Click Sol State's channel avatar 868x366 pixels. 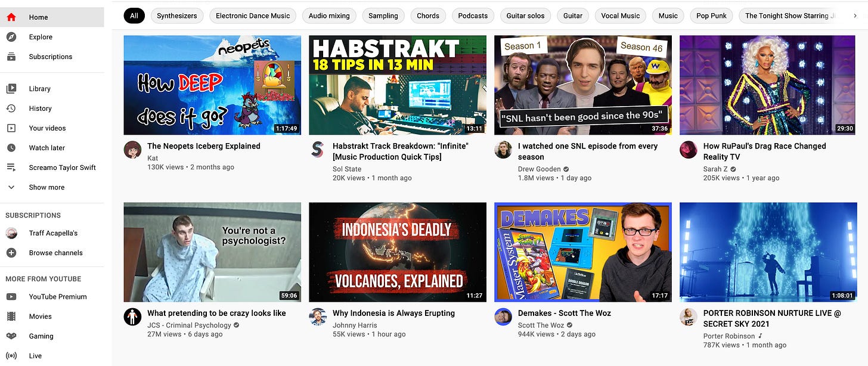(x=318, y=150)
